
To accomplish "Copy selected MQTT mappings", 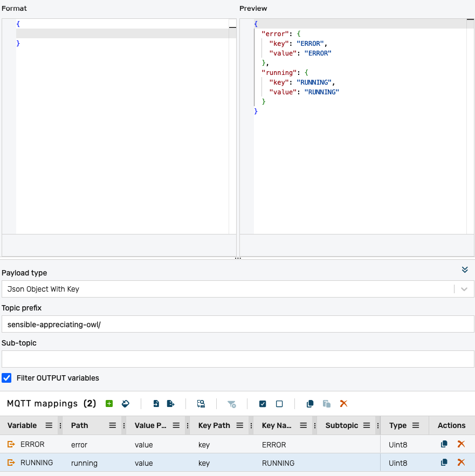I will 309,403.
